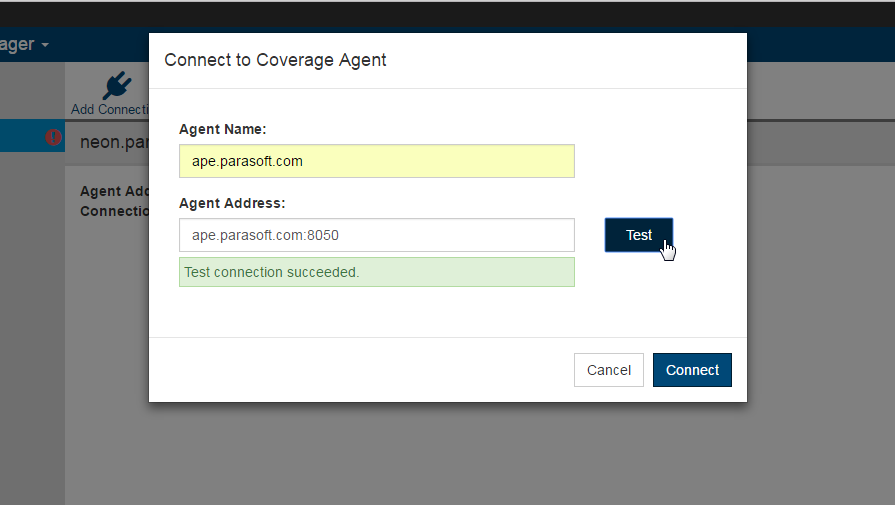The image size is (895, 505).
Task: Click the "Connect to Coverage Agent" dialog title
Action: 275,60
